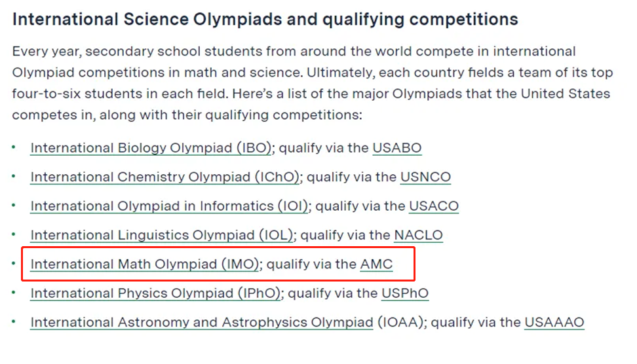Click the plain '(IOAA)' text after Astronomy link

[x=400, y=322]
